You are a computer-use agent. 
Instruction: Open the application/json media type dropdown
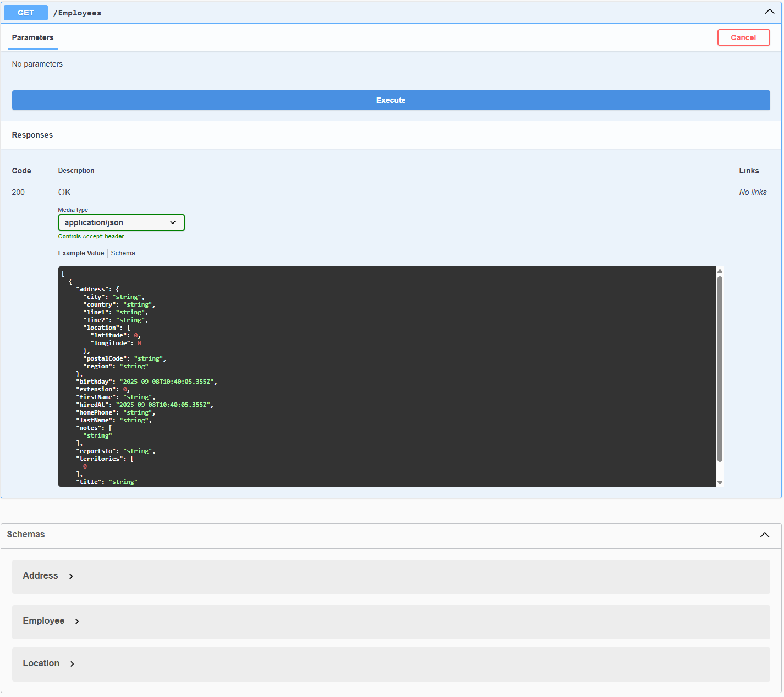coord(121,222)
